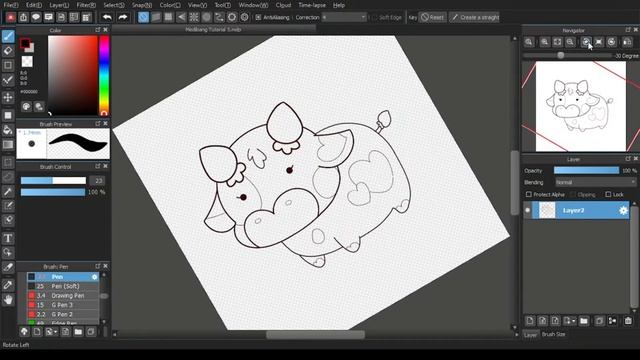640x360 pixels.
Task: Open Layer2 settings gear
Action: point(623,210)
